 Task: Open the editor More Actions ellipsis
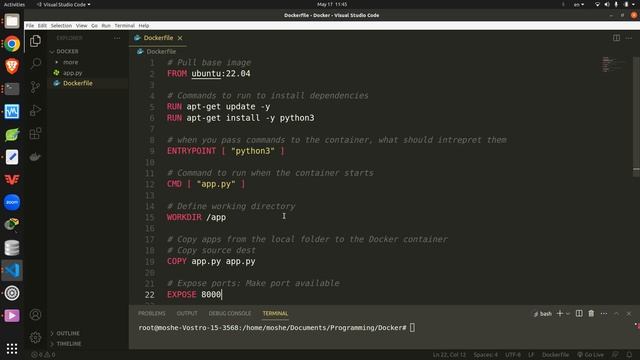[x=629, y=38]
